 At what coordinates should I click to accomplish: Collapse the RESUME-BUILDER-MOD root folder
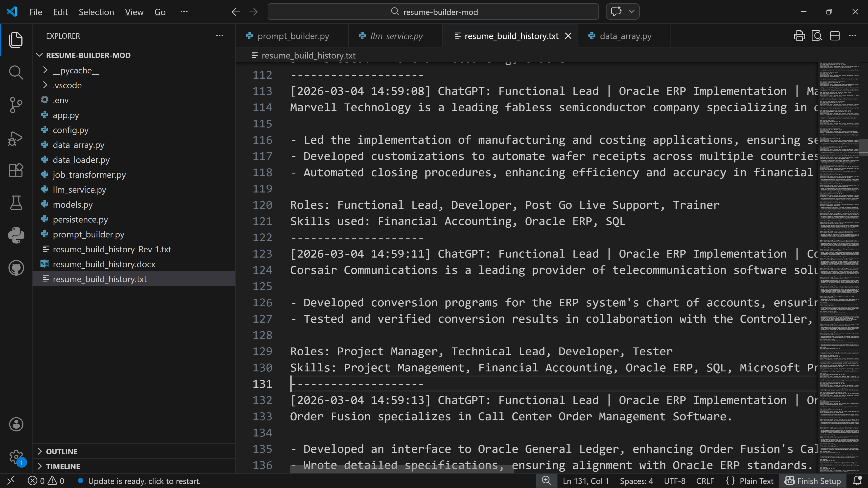[88, 55]
